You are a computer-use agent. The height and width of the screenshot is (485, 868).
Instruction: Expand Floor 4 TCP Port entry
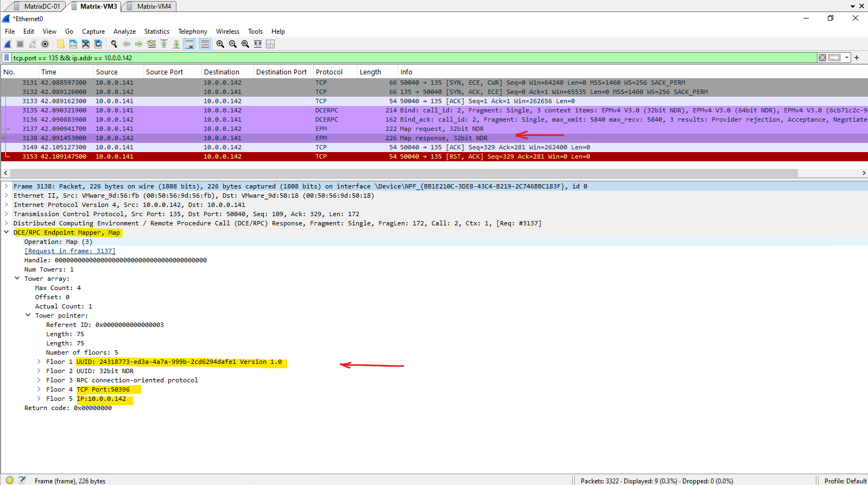(x=39, y=389)
